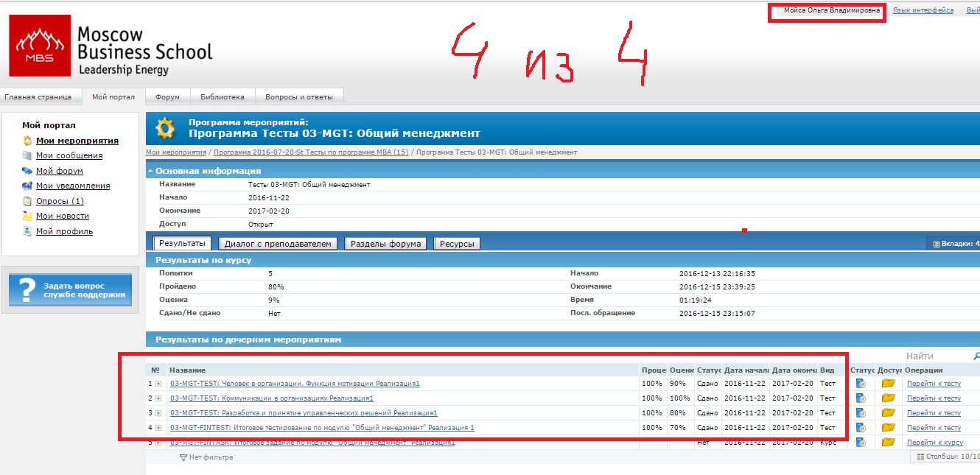Click the clipboard icon next to Опросы
This screenshot has height=475, width=980.
coord(28,201)
